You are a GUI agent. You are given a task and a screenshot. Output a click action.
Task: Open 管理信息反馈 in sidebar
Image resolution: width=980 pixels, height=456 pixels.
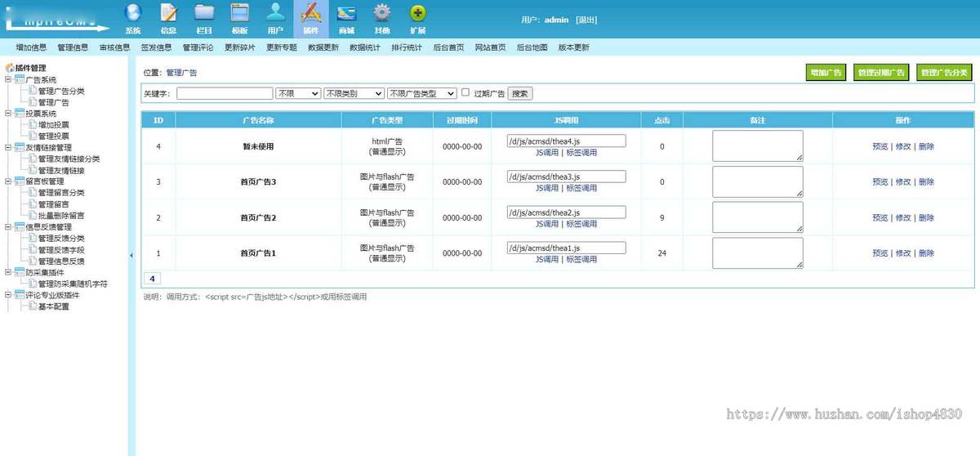pos(61,261)
